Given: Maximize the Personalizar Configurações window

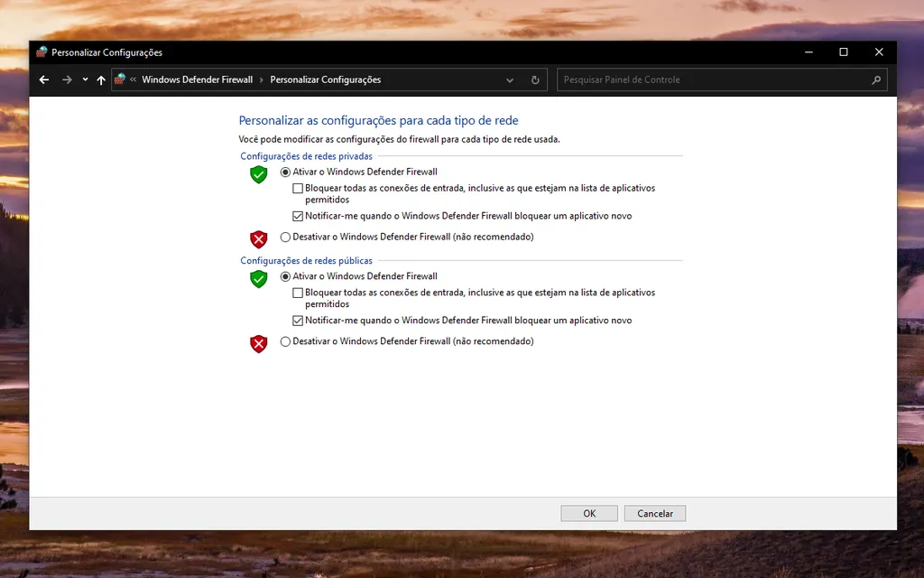Looking at the screenshot, I should tap(844, 51).
